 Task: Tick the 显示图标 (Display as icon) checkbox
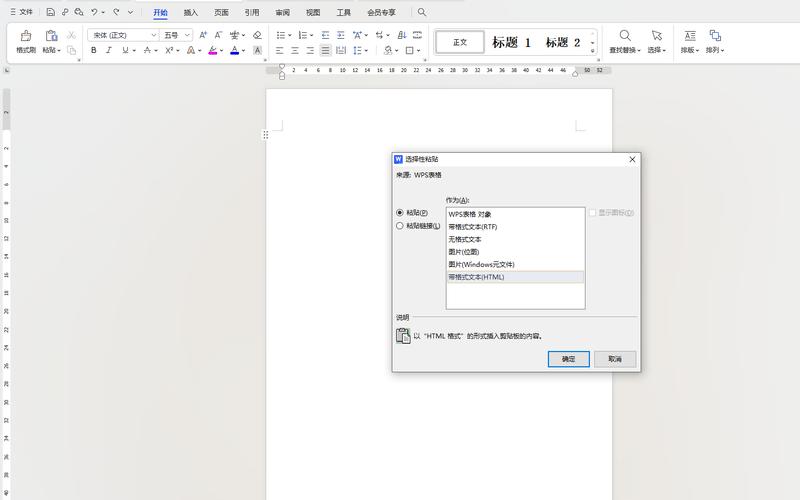click(592, 213)
